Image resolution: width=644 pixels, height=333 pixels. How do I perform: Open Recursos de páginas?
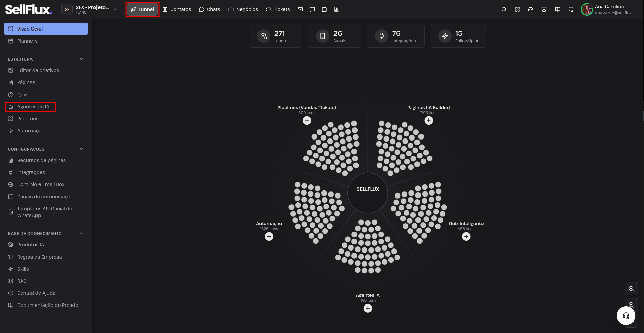[x=46, y=160]
